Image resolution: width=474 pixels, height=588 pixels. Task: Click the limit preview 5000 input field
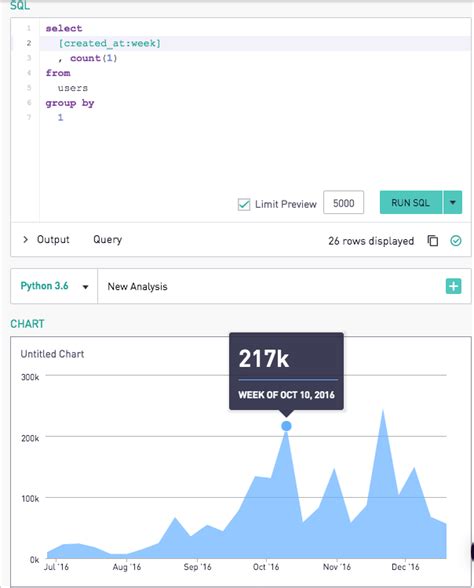click(x=344, y=202)
